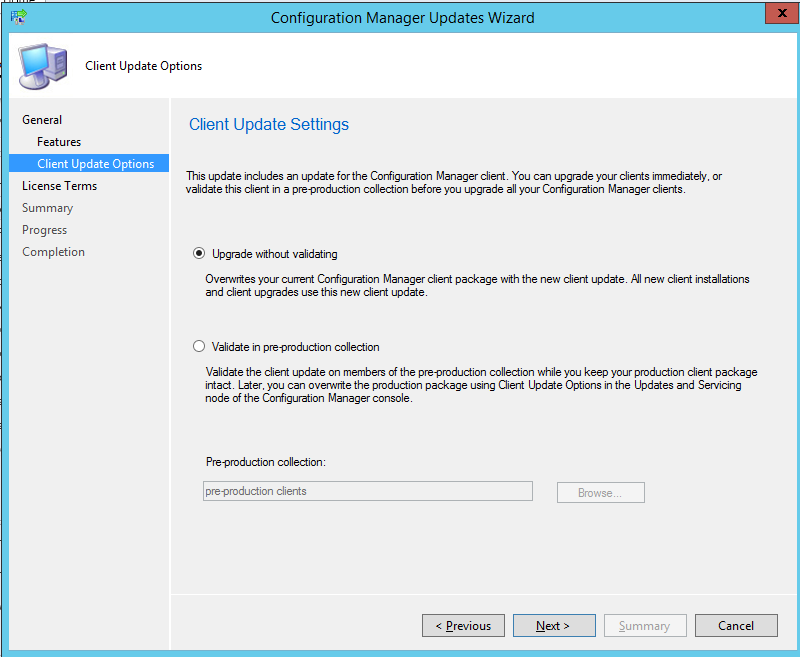
Task: Click the 'Validate the client update' description text
Action: 481,385
